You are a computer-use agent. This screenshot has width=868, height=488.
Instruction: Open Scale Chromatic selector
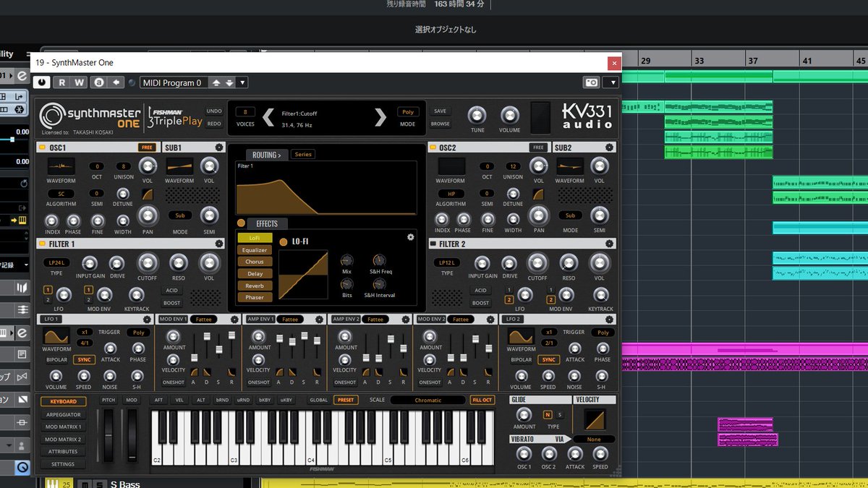427,400
